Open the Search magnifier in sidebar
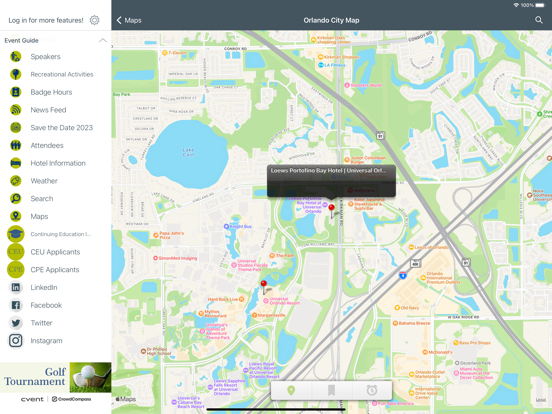This screenshot has width=552, height=414. pyautogui.click(x=15, y=199)
